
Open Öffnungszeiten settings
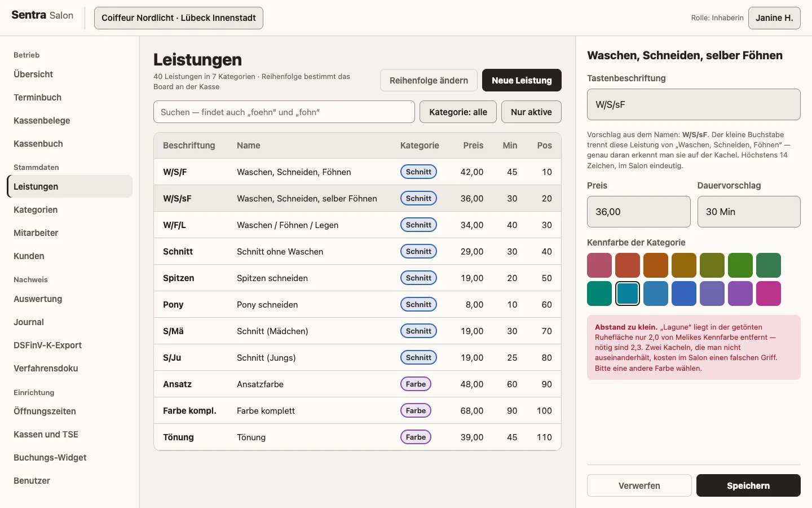click(x=69, y=411)
